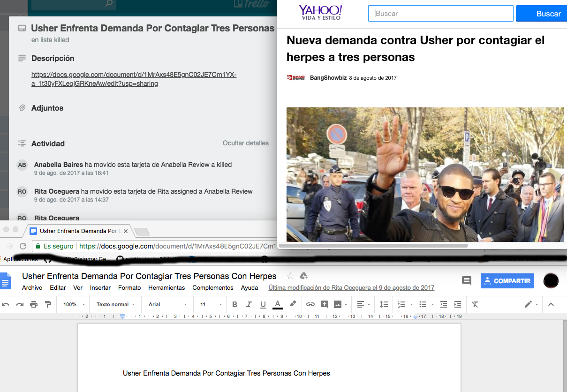Select the highlighter pen icon

tap(293, 304)
